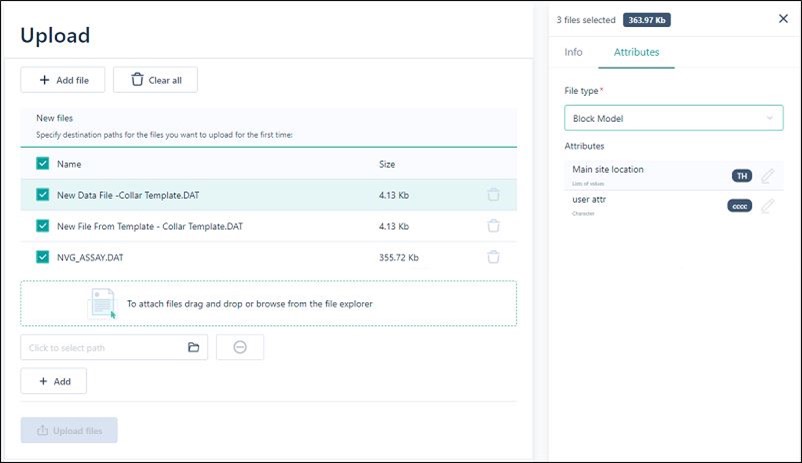Viewport: 802px width, 463px height.
Task: Uncheck New Data File -Collar Template.DAT
Action: [42, 195]
